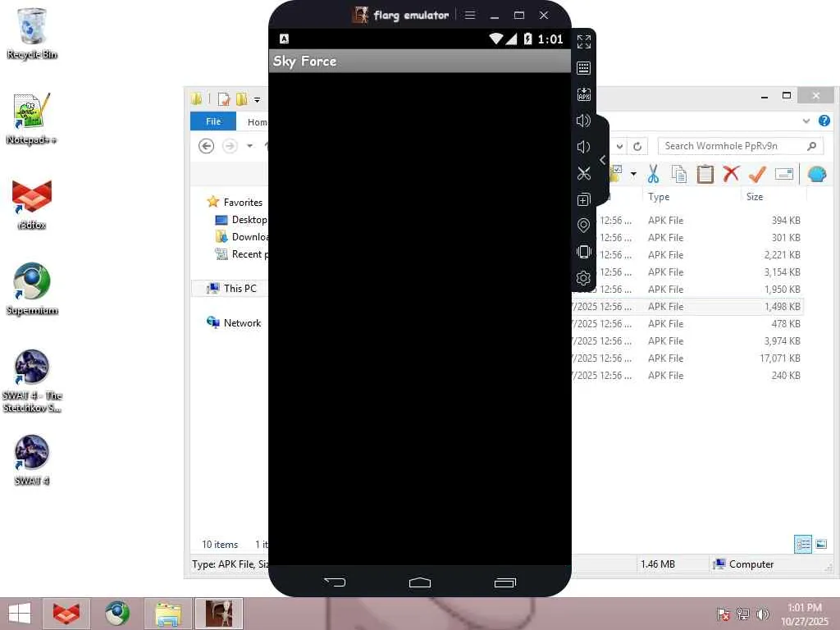Click the shake device icon in emulator sidebar

[583, 252]
